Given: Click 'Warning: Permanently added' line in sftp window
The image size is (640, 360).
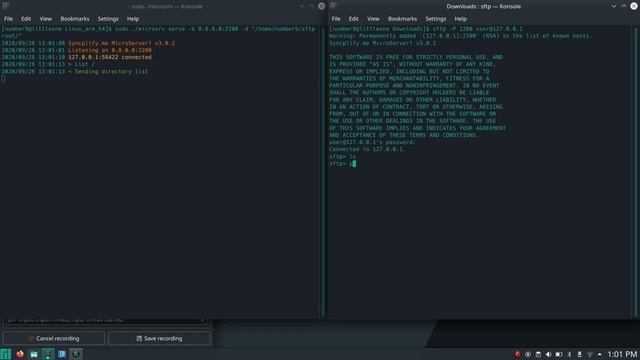Looking at the screenshot, I should coord(460,36).
